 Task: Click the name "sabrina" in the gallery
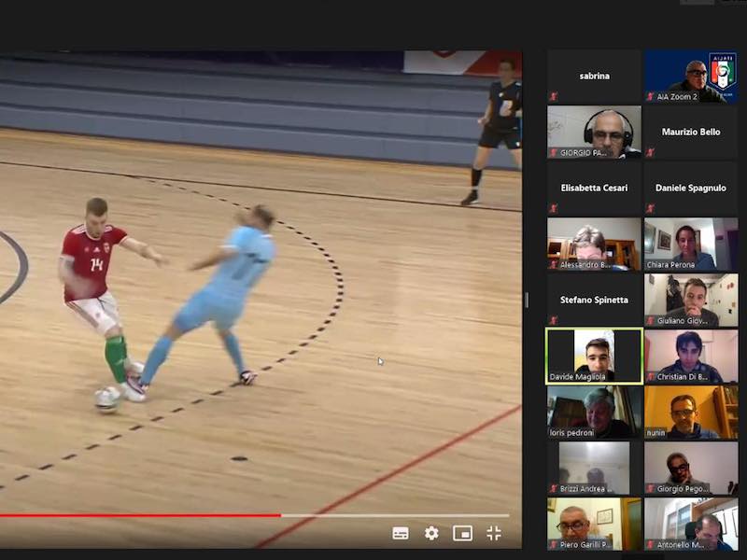(x=594, y=76)
